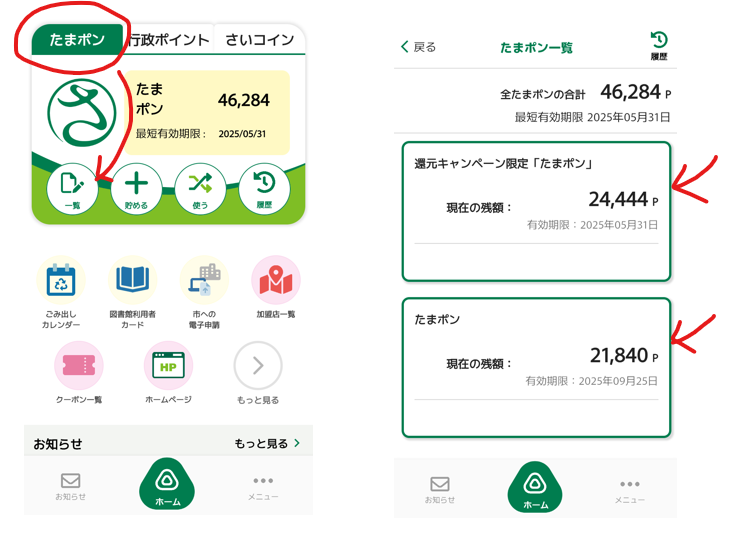
Task: Select the たまポン tab
Action: [x=77, y=40]
